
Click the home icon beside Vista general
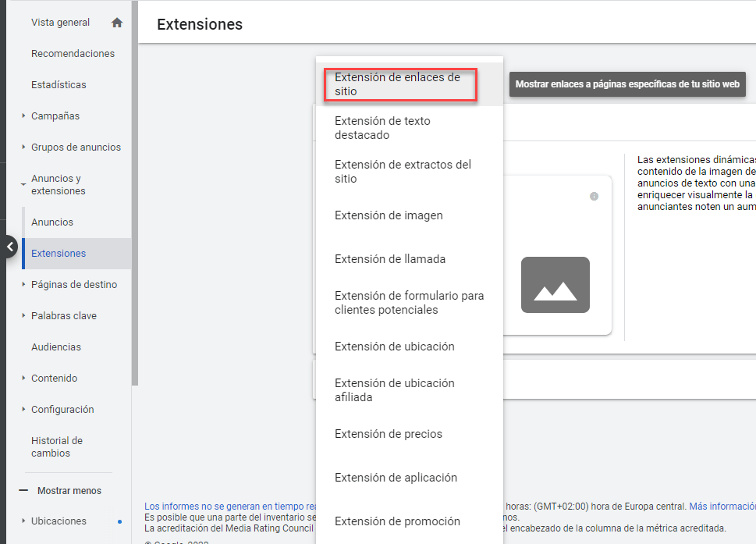[117, 23]
